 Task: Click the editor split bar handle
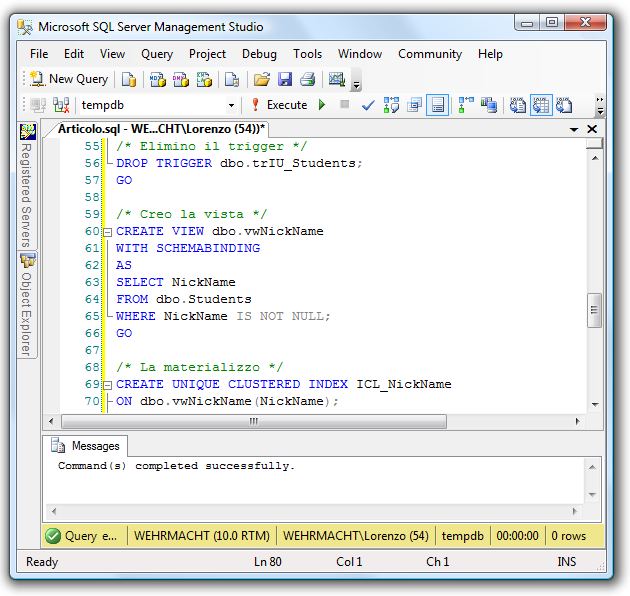(594, 143)
